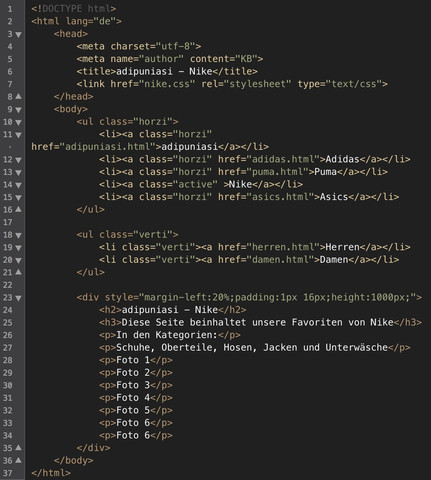This screenshot has height=480, width=431.
Task: Click the fold-end arrow on line 16
Action: 18,210
